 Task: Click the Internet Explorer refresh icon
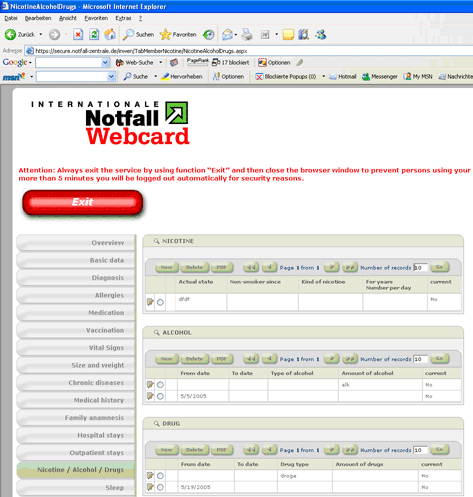(94, 34)
